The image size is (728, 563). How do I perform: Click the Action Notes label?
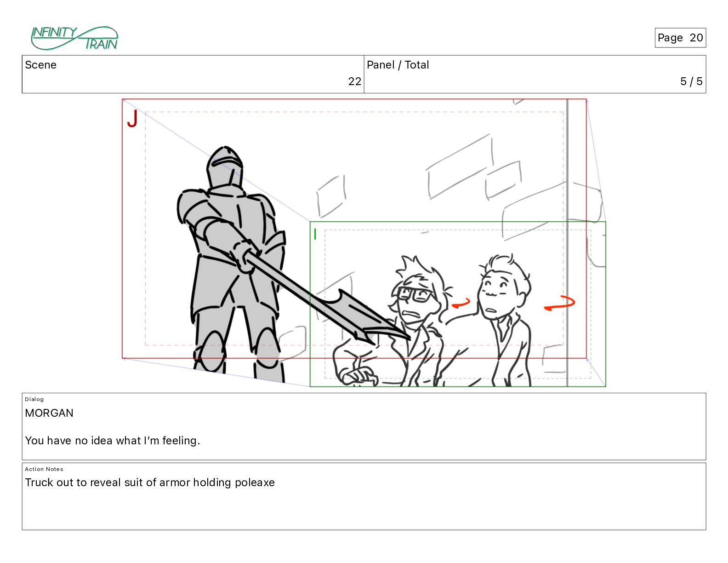44,469
